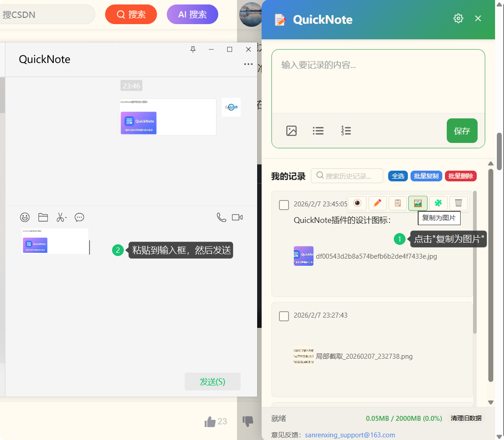Click the 批量删除 red button
The image size is (504, 440).
(461, 176)
